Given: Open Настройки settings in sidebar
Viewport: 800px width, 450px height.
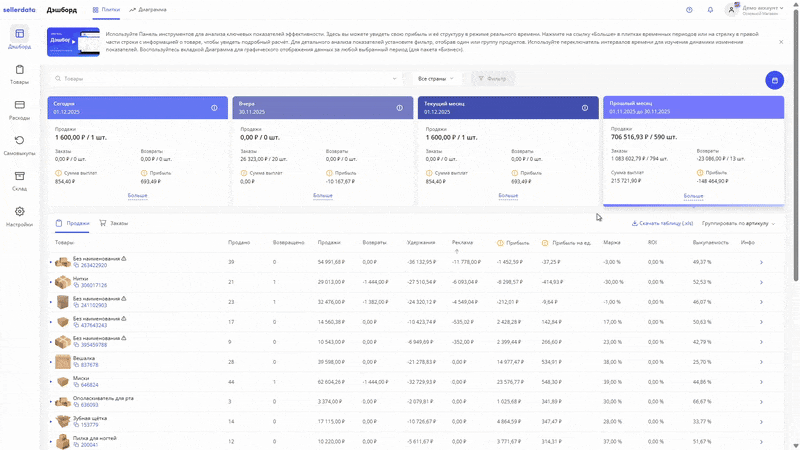Looking at the screenshot, I should [19, 216].
